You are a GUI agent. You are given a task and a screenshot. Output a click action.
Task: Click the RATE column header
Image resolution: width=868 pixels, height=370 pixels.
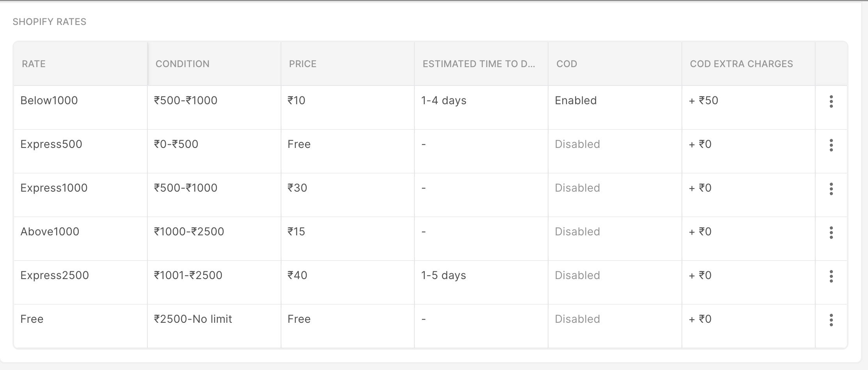[x=34, y=64]
